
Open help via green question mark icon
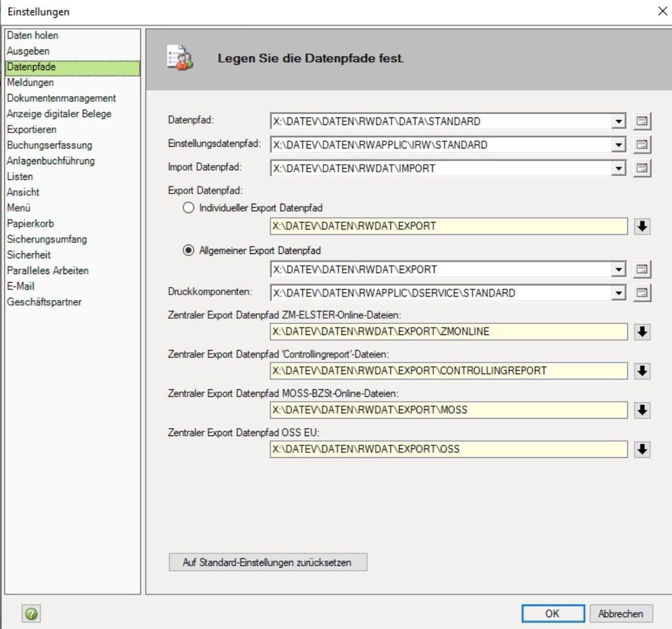pos(32,614)
